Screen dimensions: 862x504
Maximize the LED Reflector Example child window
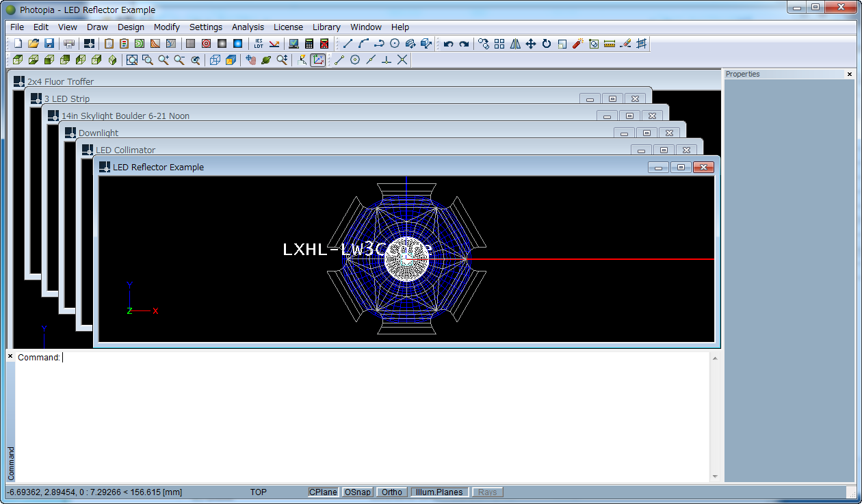(680, 167)
